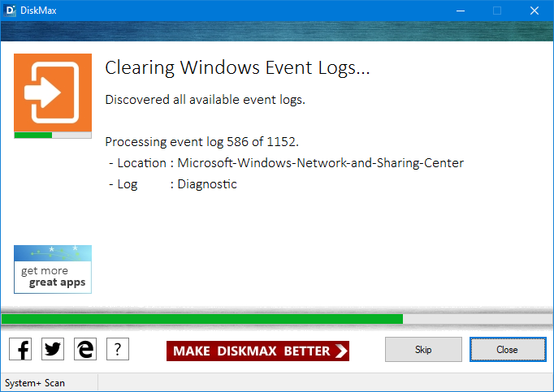Click the Clearing Windows Event Logs heading

pyautogui.click(x=237, y=67)
